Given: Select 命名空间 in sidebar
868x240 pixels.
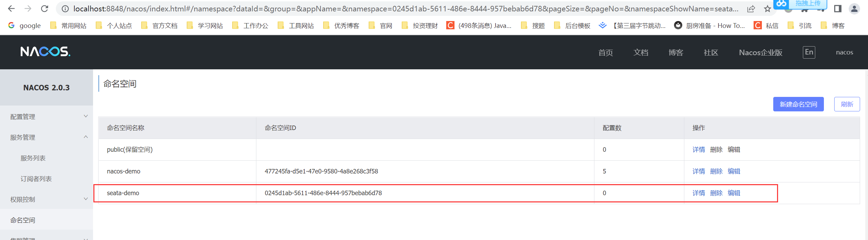Looking at the screenshot, I should click(23, 220).
